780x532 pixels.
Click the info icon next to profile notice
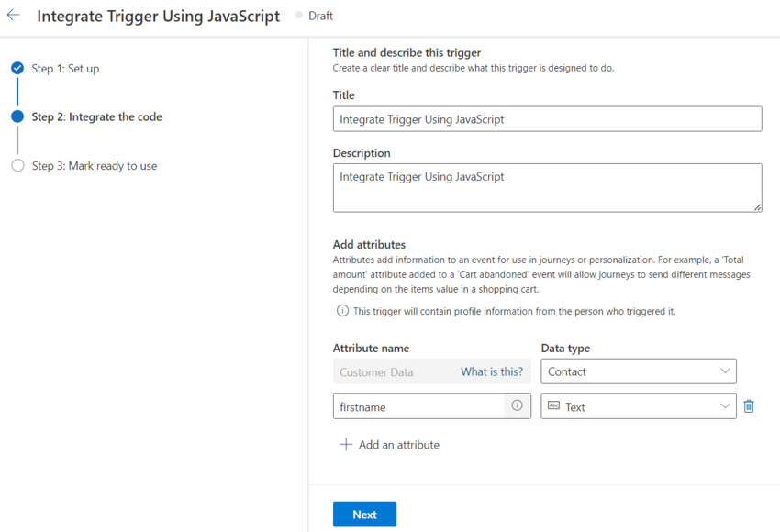coord(342,311)
